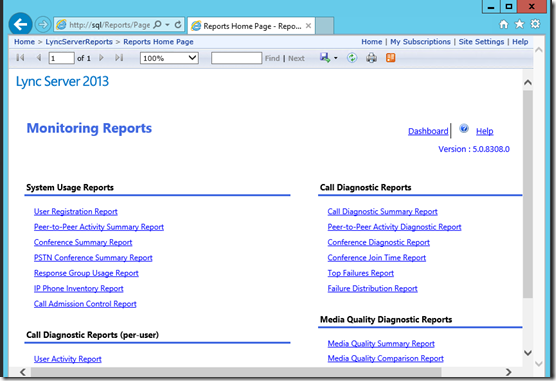The width and height of the screenshot is (556, 381).
Task: Go to previous page of report
Action: tap(39, 57)
